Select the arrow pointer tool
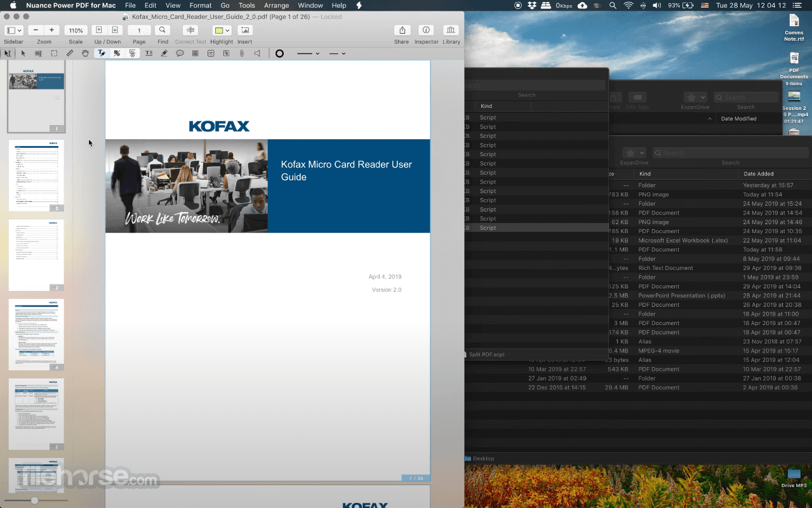The image size is (812, 508). pos(23,53)
